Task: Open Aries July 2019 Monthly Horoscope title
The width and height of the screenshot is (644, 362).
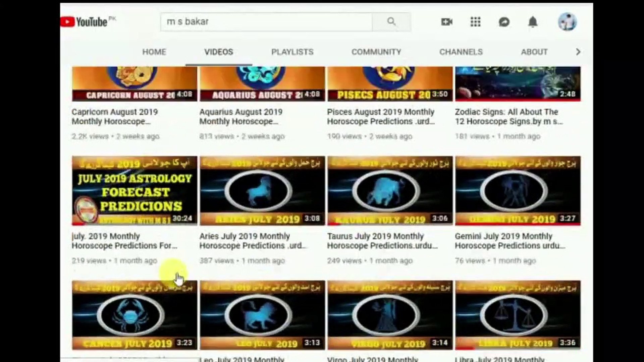Action: pos(252,241)
